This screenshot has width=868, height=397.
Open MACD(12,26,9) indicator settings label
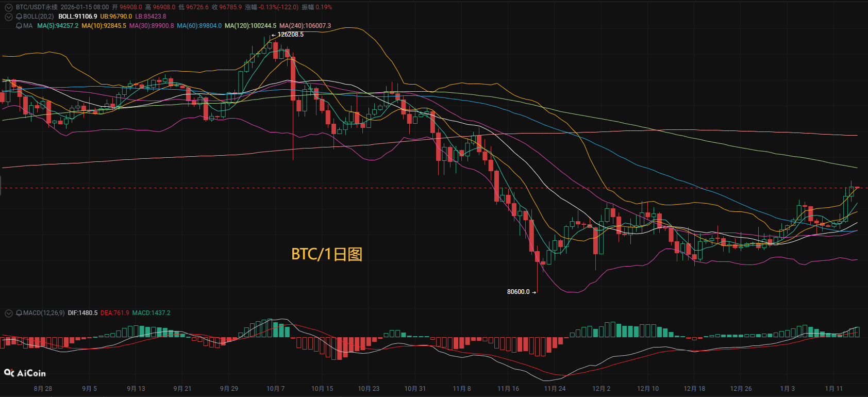(44, 313)
